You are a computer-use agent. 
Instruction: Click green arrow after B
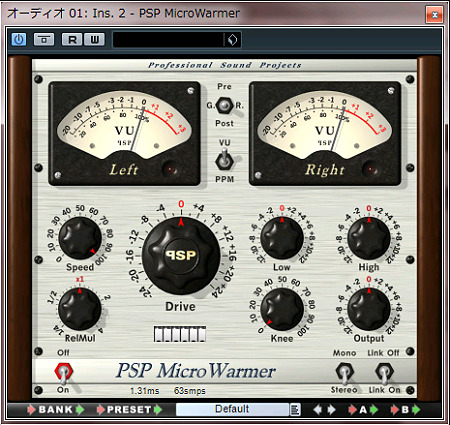point(416,409)
